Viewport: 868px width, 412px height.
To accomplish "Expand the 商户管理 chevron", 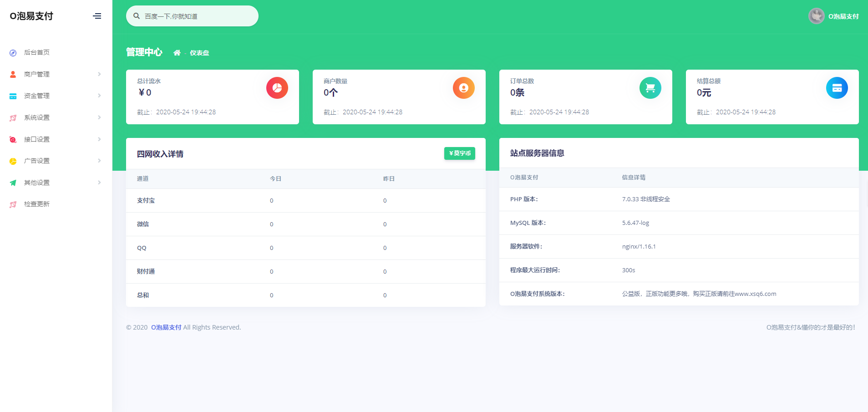I will click(99, 74).
